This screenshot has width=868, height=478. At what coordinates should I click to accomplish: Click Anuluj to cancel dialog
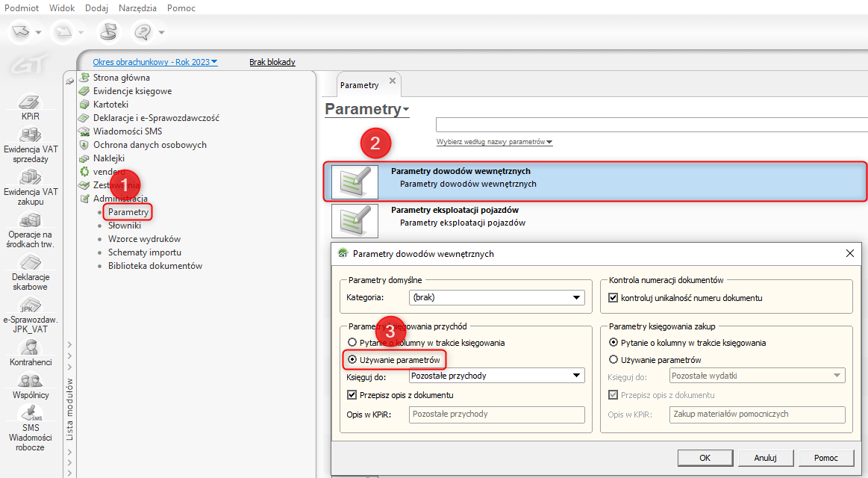(x=766, y=458)
